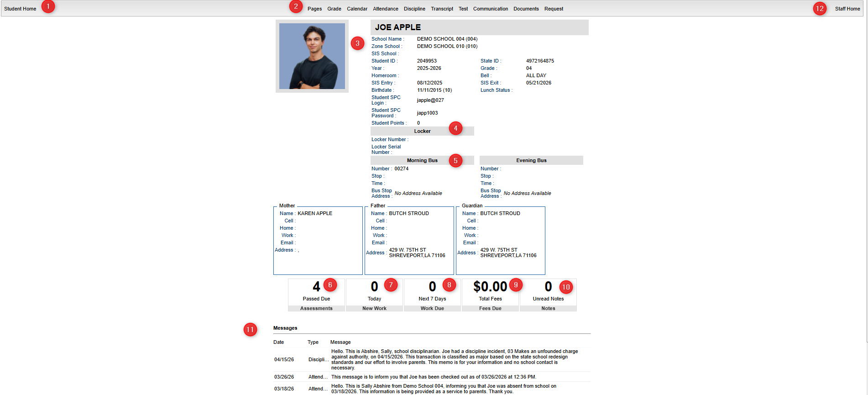Open the Pages menu
The height and width of the screenshot is (395, 868).
click(x=314, y=9)
